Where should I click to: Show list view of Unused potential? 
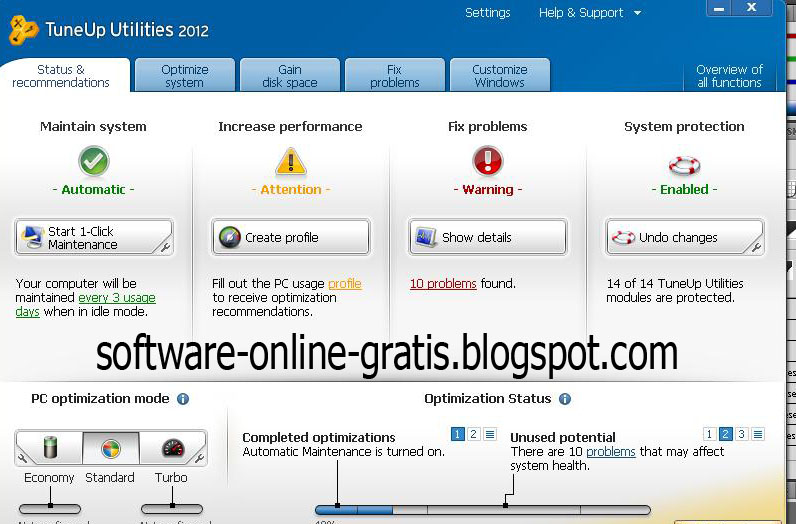click(758, 434)
